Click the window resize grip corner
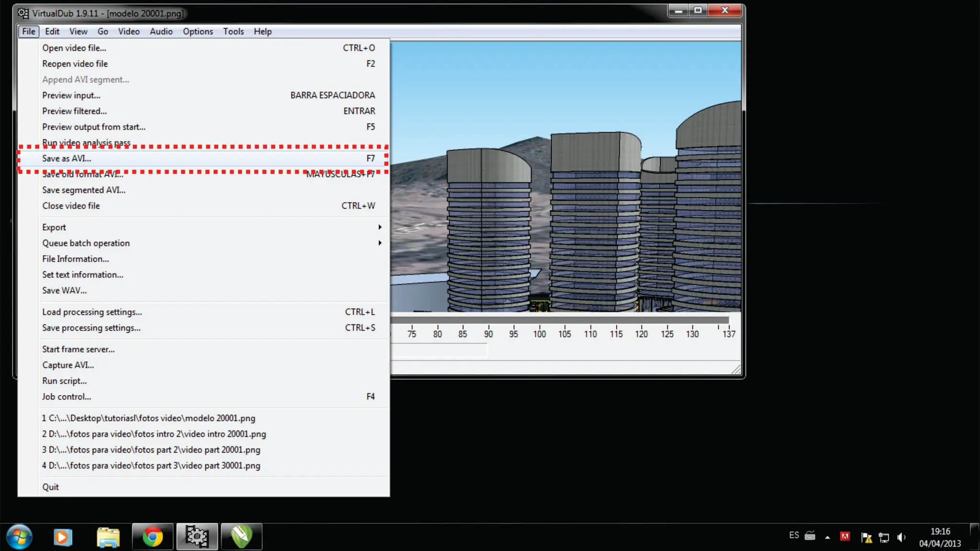The width and height of the screenshot is (980, 551). click(x=736, y=369)
